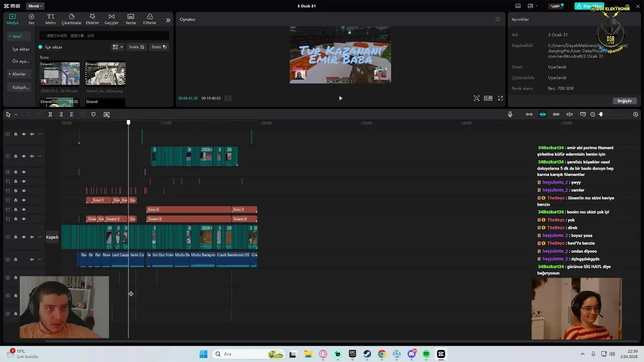Start voice recording with the microphone icon
644x362 pixels.
click(510, 115)
